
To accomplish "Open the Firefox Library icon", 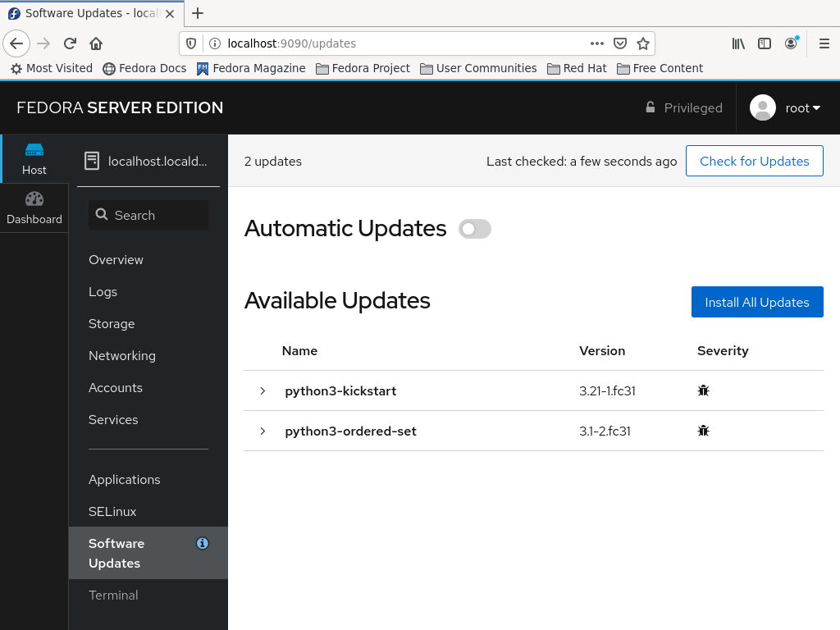I will (738, 43).
